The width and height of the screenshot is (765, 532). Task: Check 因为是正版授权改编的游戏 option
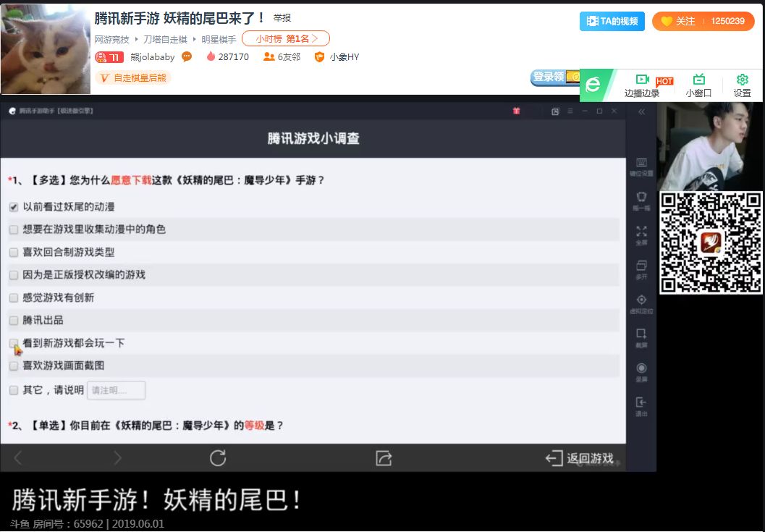tap(14, 275)
